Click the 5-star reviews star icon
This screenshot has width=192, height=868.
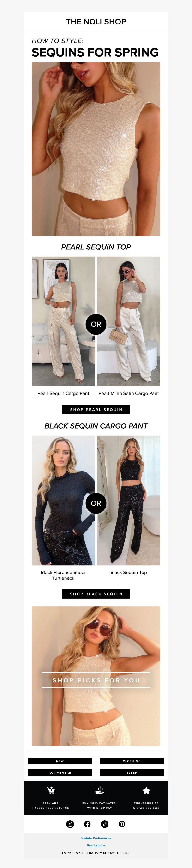[146, 791]
